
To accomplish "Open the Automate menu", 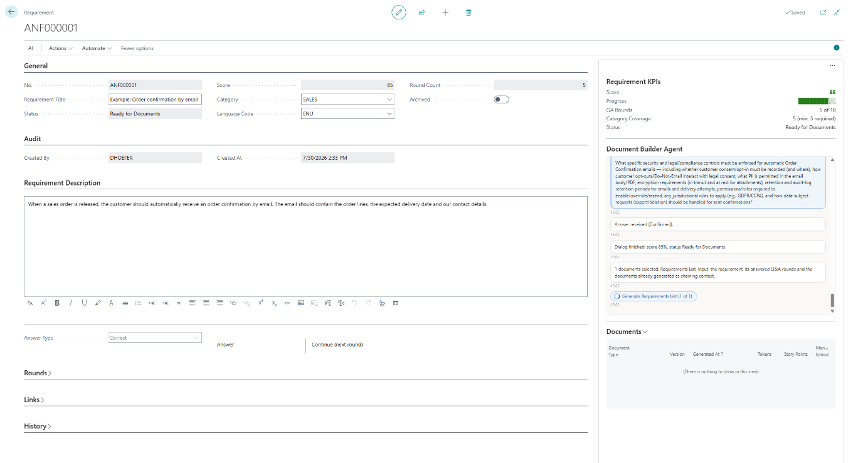I will pyautogui.click(x=97, y=48).
